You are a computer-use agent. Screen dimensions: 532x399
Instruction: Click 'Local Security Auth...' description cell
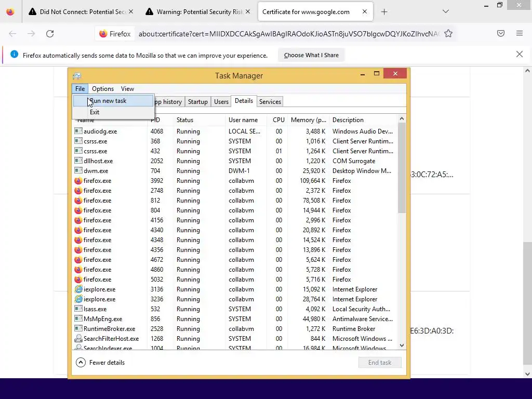click(x=361, y=309)
